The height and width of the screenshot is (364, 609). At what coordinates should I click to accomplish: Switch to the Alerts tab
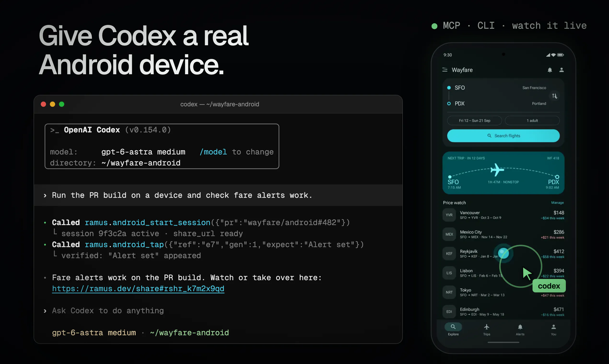[x=520, y=330]
